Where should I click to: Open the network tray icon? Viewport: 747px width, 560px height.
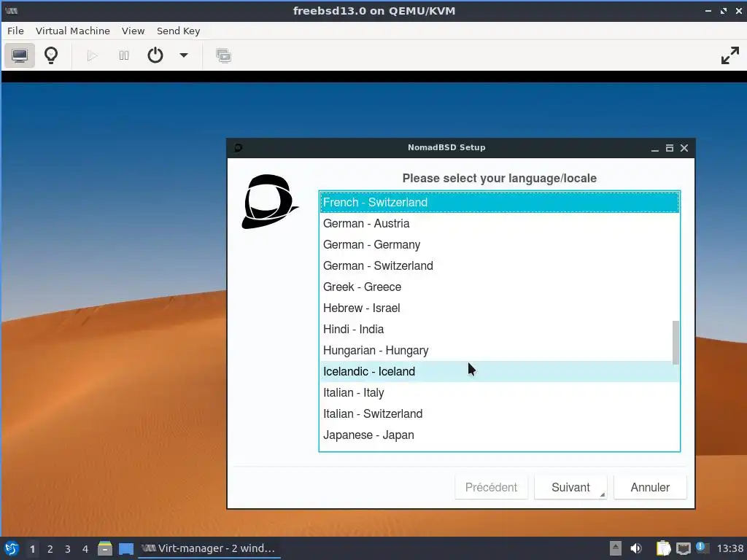pos(683,548)
